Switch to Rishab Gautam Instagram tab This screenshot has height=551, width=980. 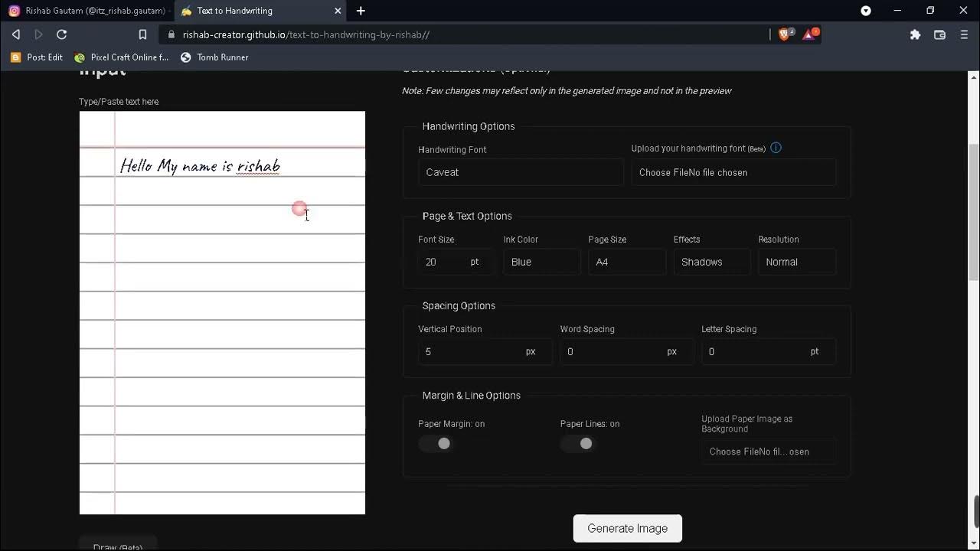pyautogui.click(x=87, y=11)
